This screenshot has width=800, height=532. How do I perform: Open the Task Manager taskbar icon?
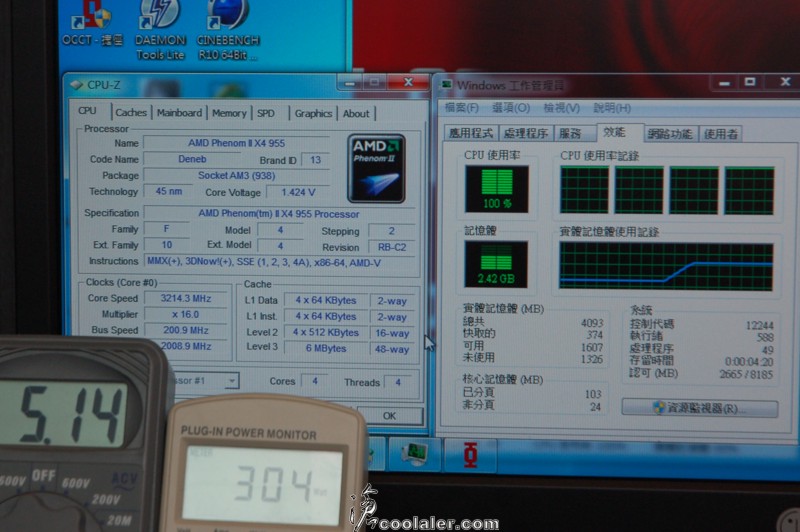click(414, 454)
